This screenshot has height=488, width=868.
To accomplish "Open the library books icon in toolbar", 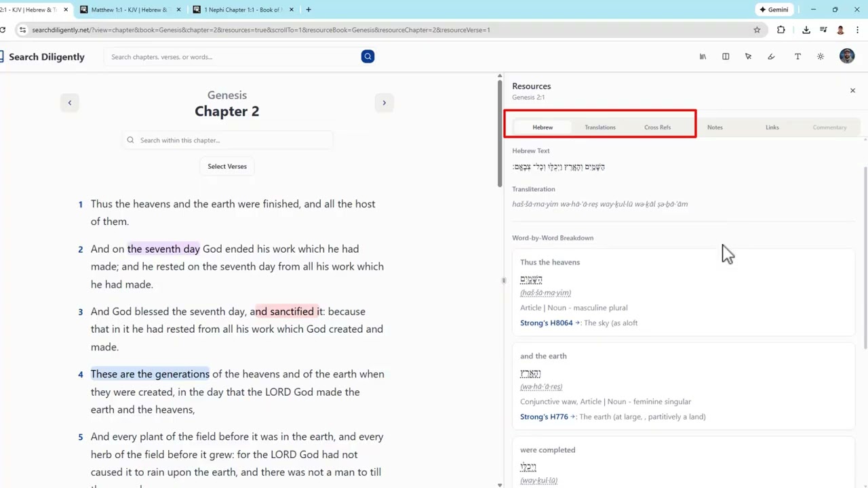I will [x=703, y=57].
